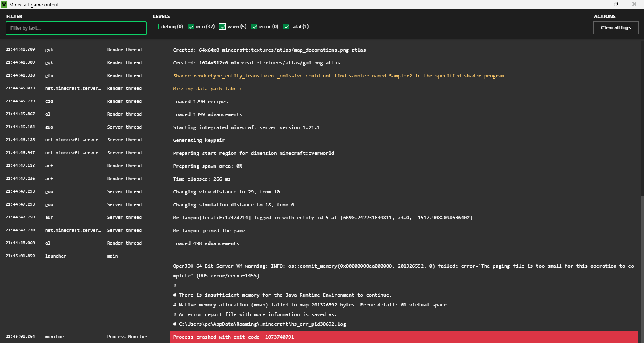Click the map_decorations.png-atlas Created line

click(x=269, y=50)
